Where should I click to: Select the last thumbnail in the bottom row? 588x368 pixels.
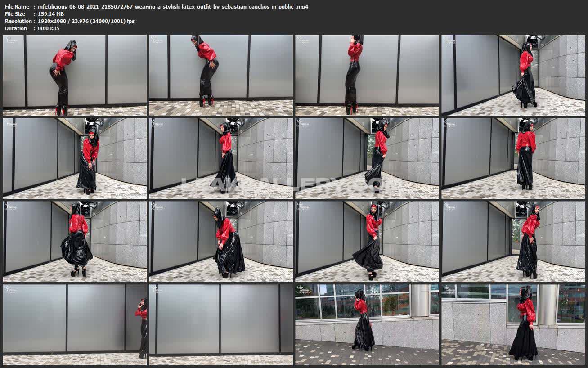tap(513, 324)
